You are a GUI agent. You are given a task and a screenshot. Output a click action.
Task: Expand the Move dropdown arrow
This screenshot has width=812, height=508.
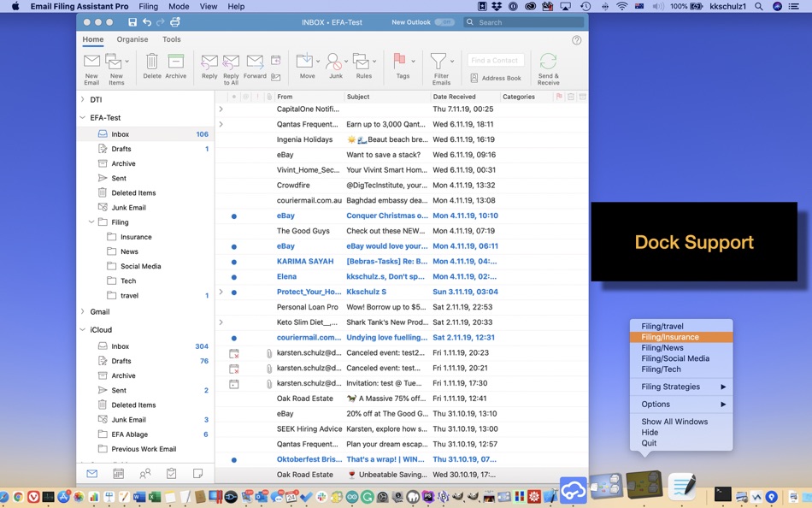(318, 62)
